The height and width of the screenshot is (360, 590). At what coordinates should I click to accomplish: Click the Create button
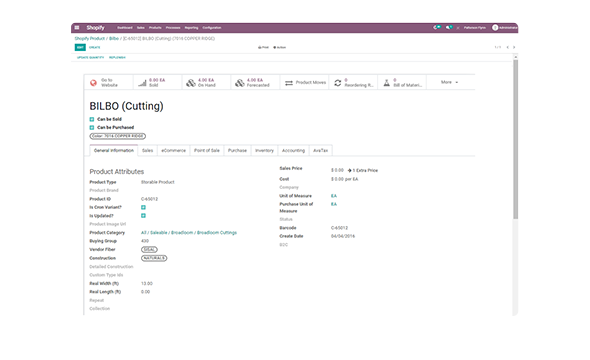click(x=94, y=47)
